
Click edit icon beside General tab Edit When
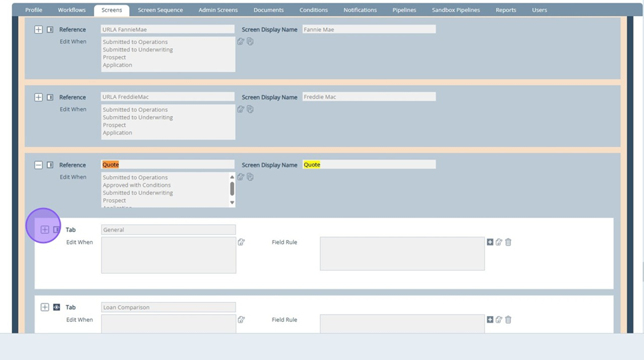241,242
